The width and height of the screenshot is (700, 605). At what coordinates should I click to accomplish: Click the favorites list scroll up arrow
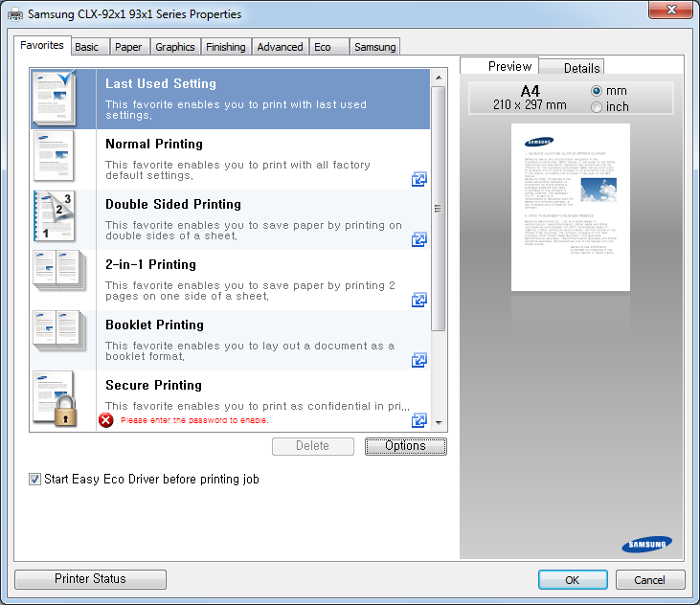pyautogui.click(x=439, y=78)
